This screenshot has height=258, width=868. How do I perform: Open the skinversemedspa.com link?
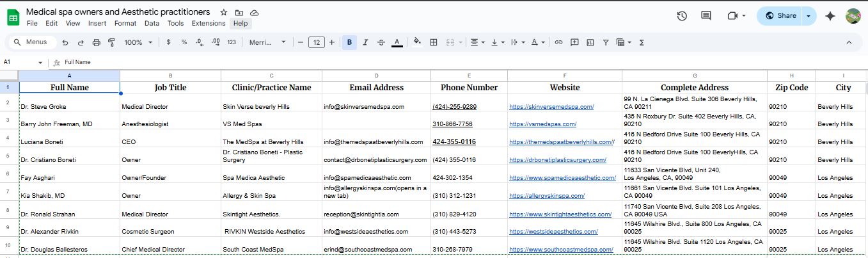(551, 106)
